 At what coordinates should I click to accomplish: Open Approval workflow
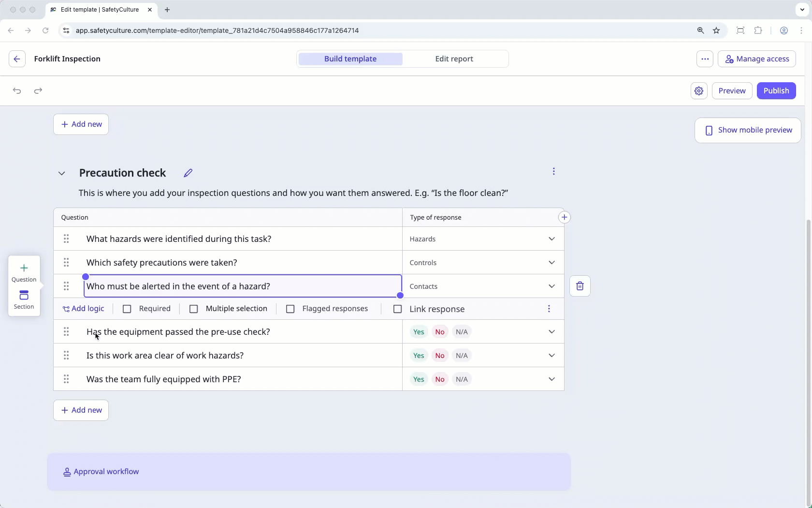(x=101, y=472)
